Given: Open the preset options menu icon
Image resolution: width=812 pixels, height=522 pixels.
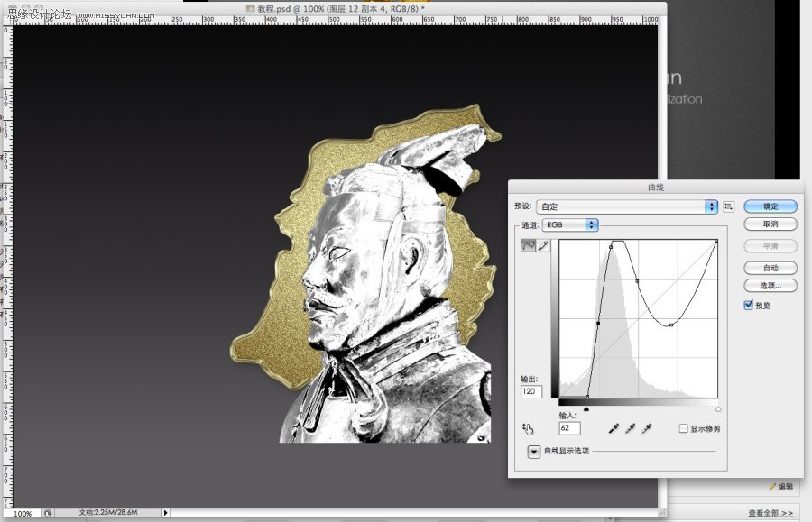Looking at the screenshot, I should coord(729,206).
